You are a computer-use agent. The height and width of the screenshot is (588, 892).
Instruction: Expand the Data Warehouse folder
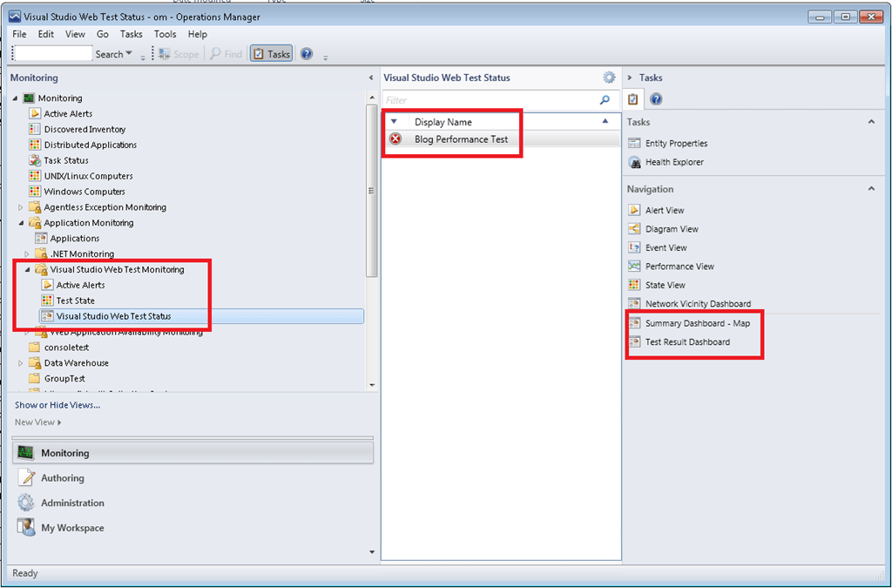pos(21,362)
